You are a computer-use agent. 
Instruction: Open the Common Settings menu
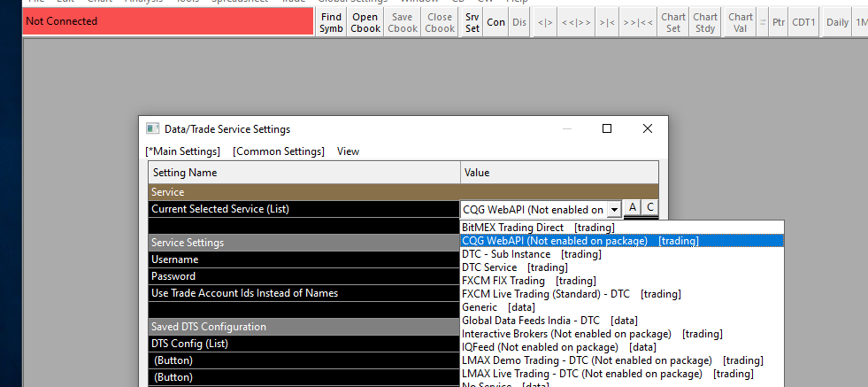279,151
